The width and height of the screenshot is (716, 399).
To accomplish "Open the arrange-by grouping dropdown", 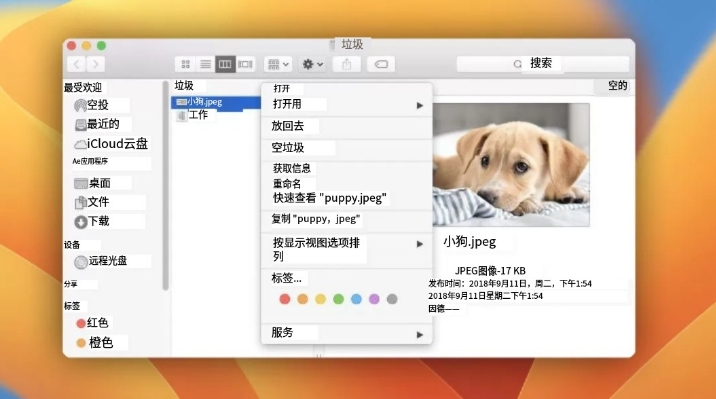I will 278,64.
